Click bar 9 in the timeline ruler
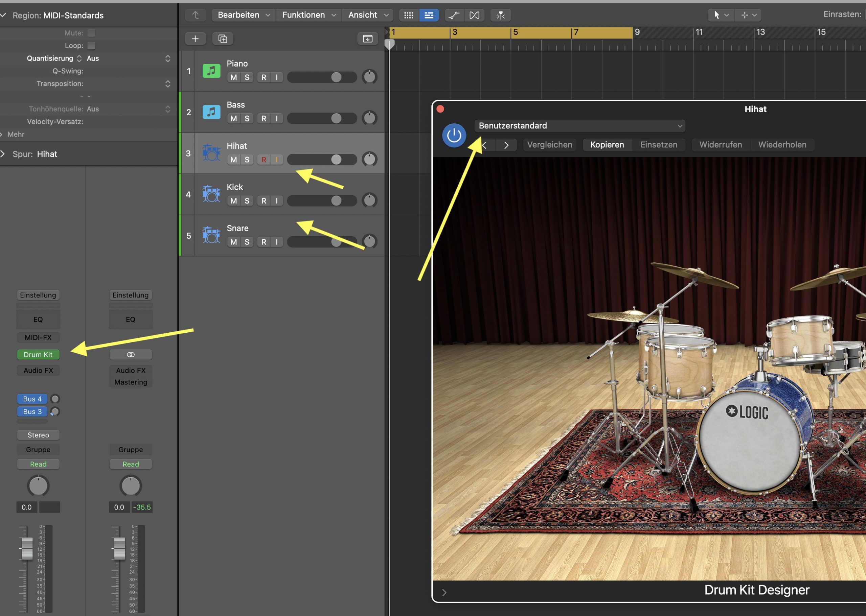This screenshot has height=616, width=866. pyautogui.click(x=637, y=32)
